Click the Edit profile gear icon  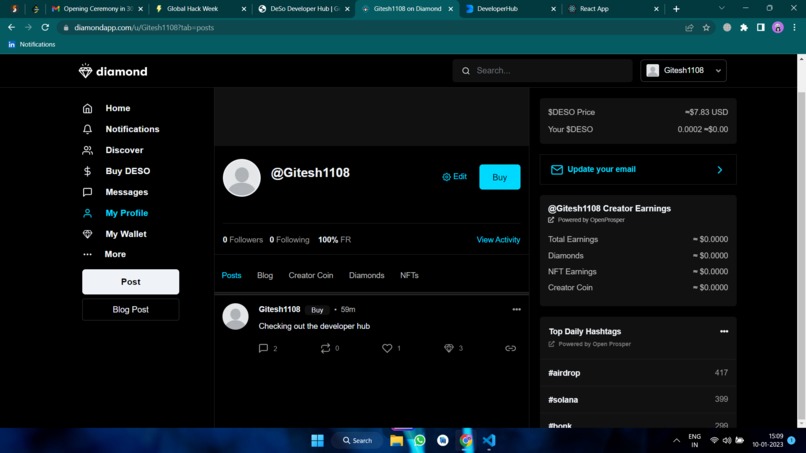pos(446,177)
